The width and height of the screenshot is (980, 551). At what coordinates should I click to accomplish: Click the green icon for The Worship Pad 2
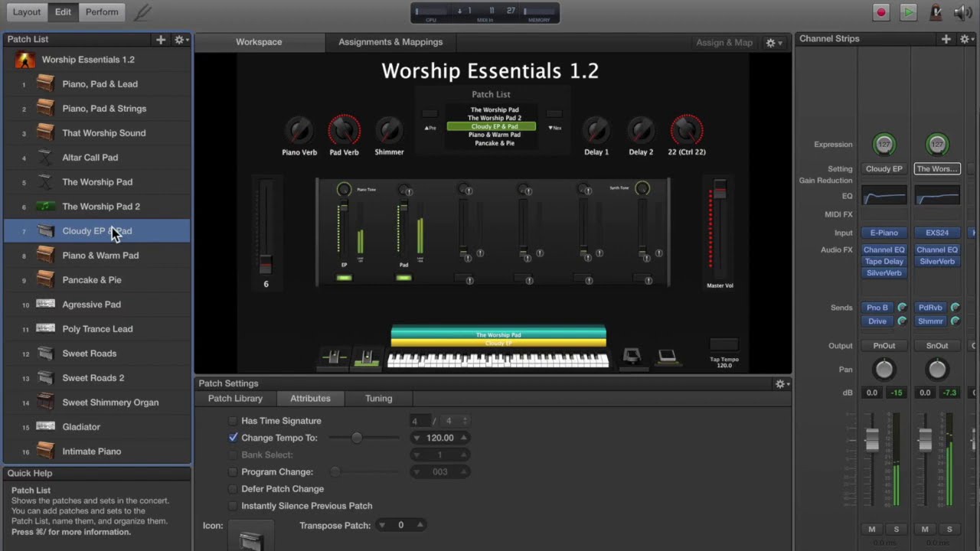tap(45, 207)
